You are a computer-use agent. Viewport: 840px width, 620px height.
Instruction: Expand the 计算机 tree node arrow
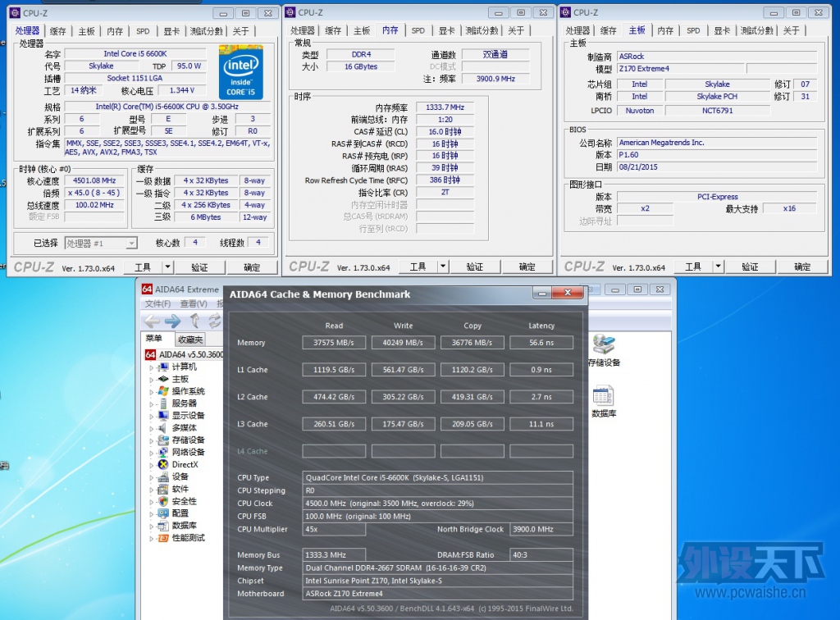click(x=152, y=367)
